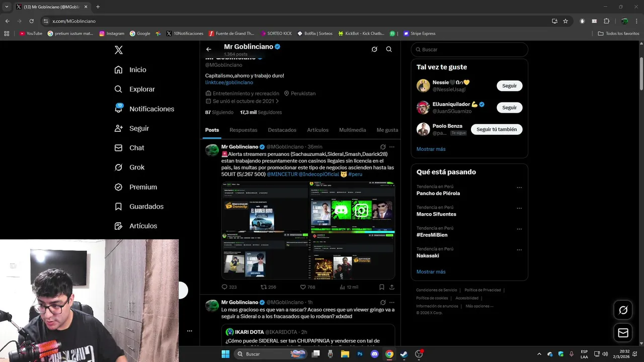Image resolution: width=644 pixels, height=362 pixels.
Task: Open more options on 1h post
Action: click(x=392, y=303)
